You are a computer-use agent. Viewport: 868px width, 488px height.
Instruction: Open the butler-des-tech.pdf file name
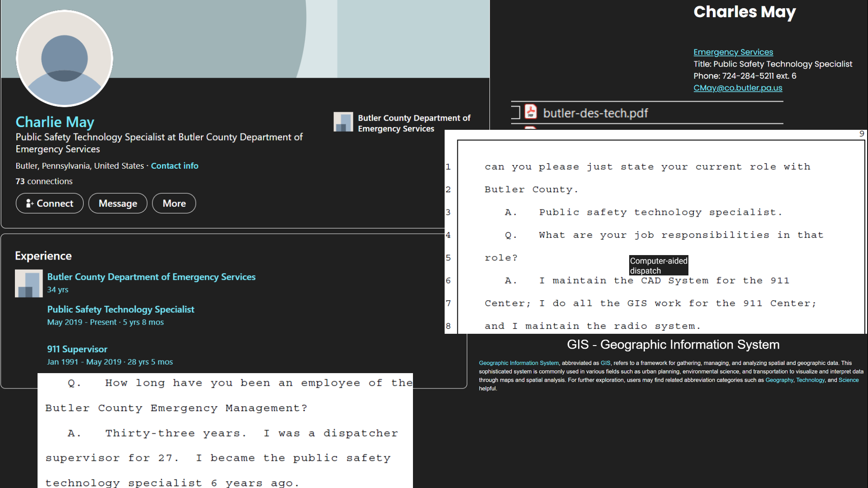[x=595, y=113]
